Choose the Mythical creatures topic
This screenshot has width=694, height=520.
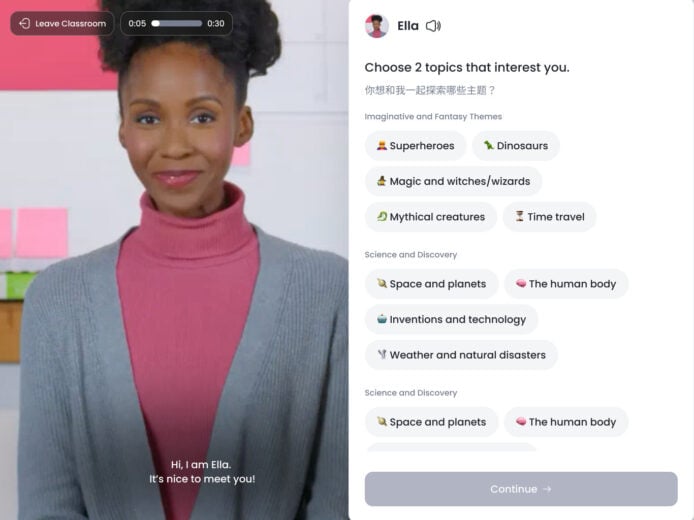click(431, 217)
